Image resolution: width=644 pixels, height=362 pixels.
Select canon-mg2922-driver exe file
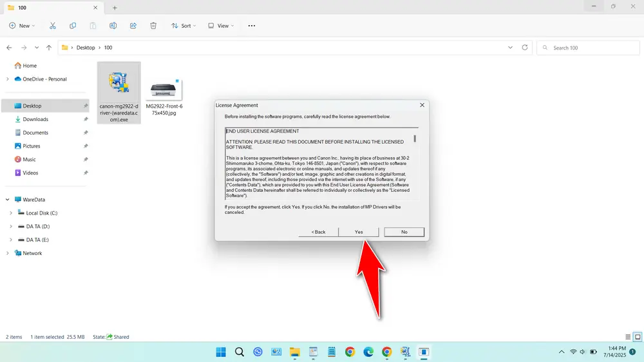point(118,93)
